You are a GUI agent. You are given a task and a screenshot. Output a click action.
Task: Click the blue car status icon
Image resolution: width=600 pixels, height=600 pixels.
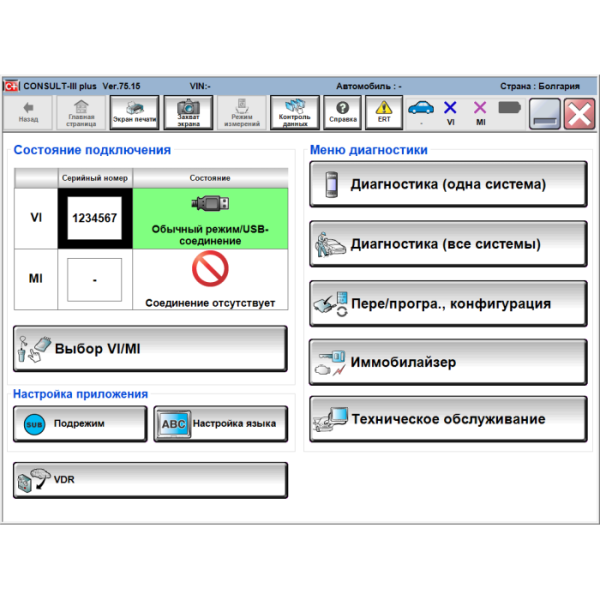[x=421, y=108]
